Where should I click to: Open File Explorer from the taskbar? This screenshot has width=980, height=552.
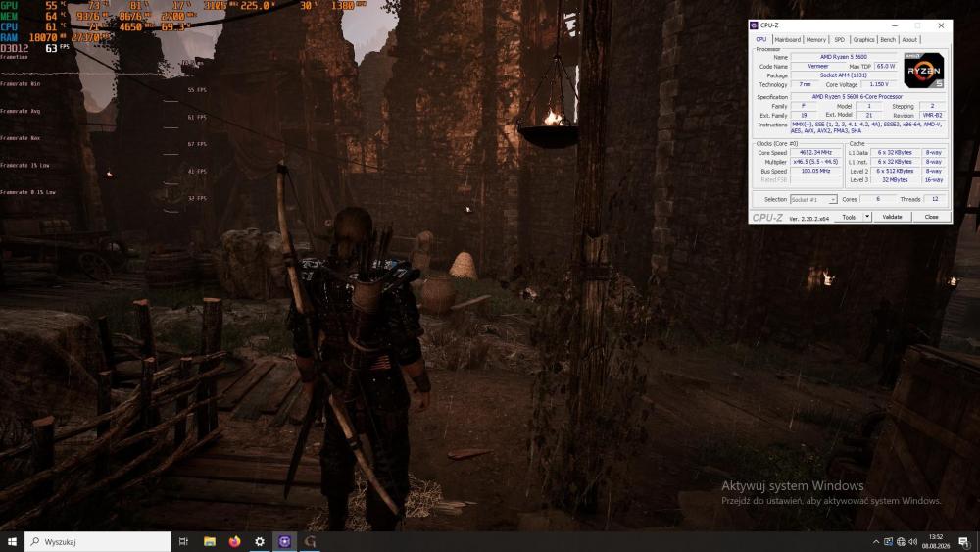click(210, 541)
